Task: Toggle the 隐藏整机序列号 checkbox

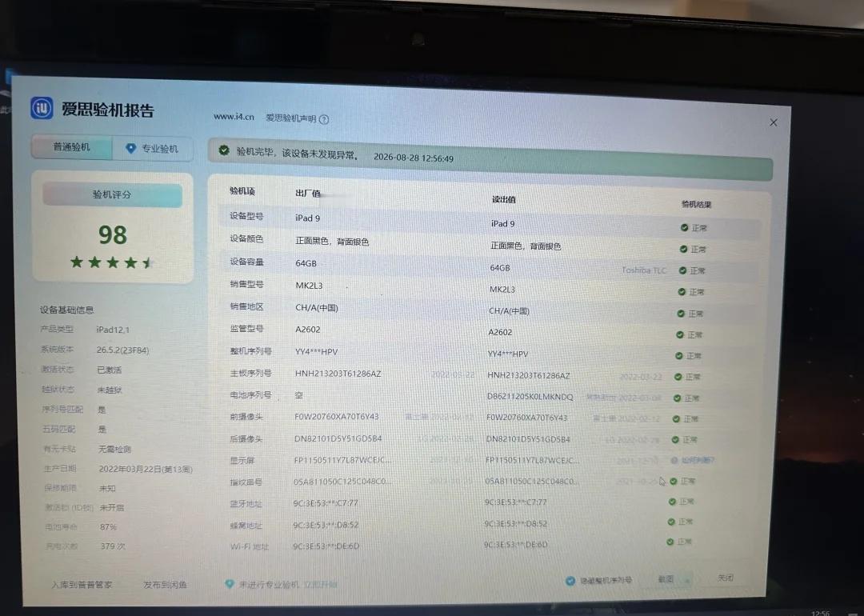Action: (570, 581)
